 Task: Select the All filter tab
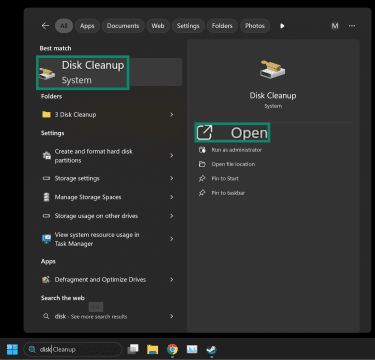(x=64, y=26)
